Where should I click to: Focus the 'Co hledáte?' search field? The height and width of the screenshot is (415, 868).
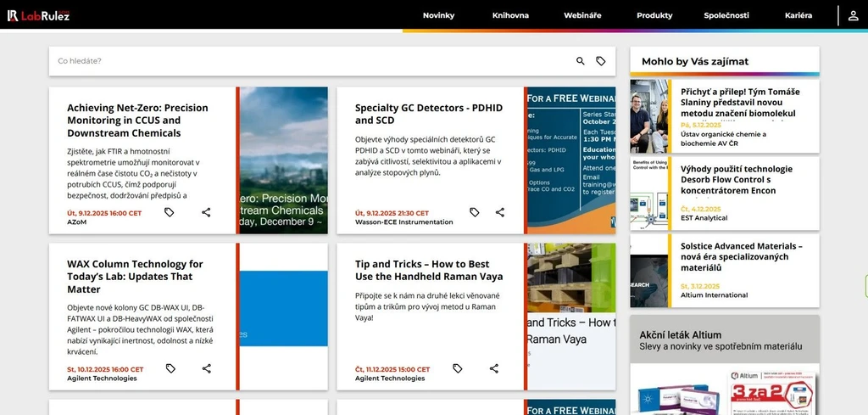pos(305,61)
